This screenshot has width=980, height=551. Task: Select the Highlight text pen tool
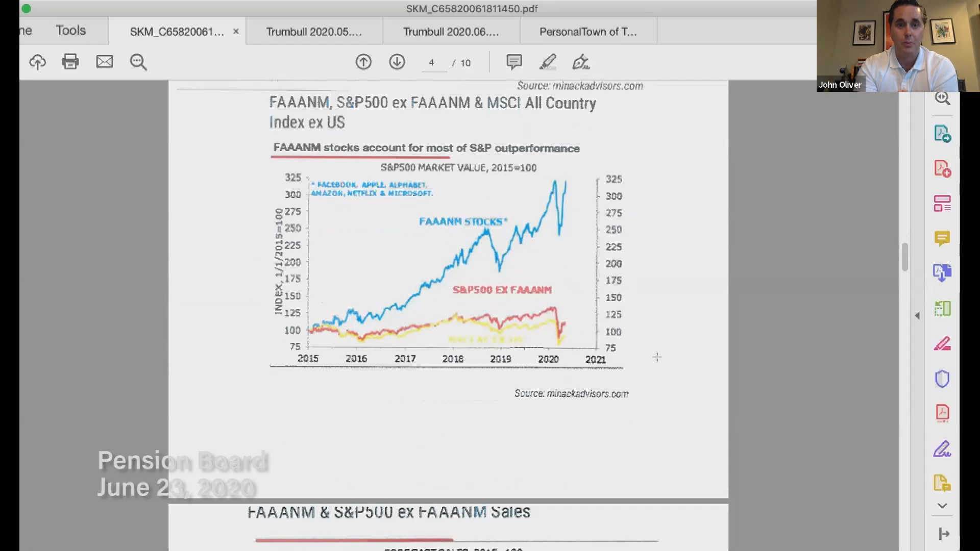[548, 62]
